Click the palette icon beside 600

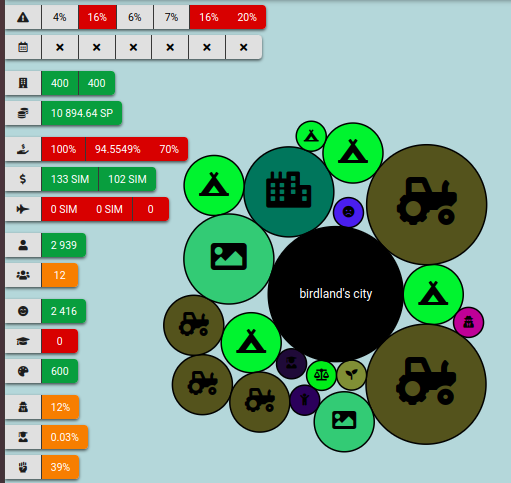click(x=23, y=371)
